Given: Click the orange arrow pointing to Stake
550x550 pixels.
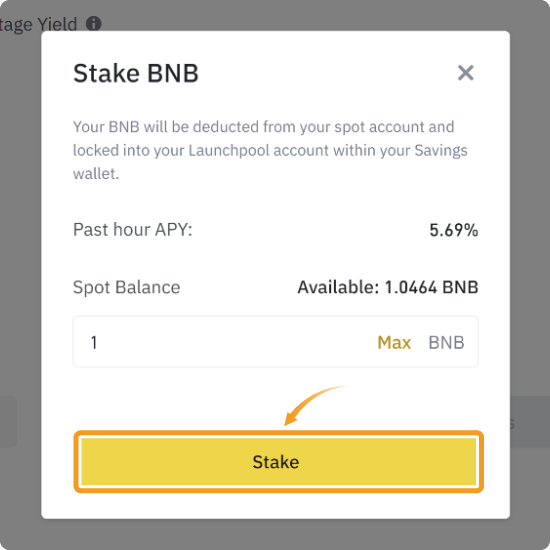Looking at the screenshot, I should click(313, 405).
